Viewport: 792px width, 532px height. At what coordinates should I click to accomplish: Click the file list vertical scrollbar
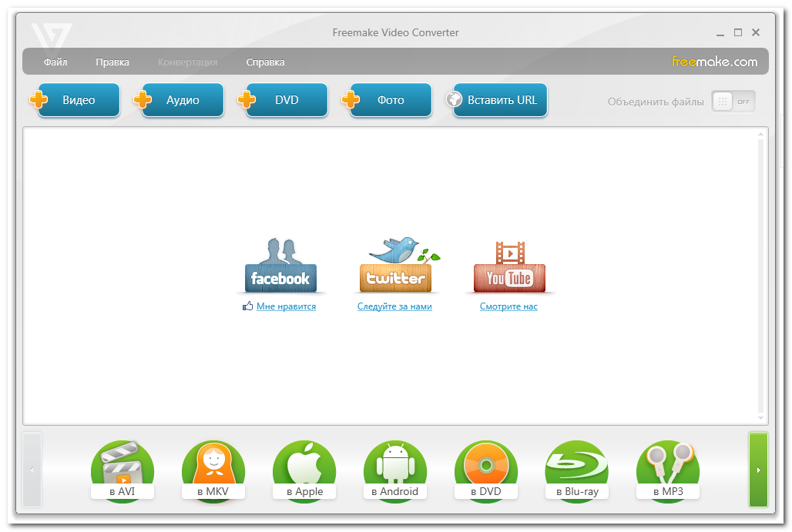pos(760,276)
